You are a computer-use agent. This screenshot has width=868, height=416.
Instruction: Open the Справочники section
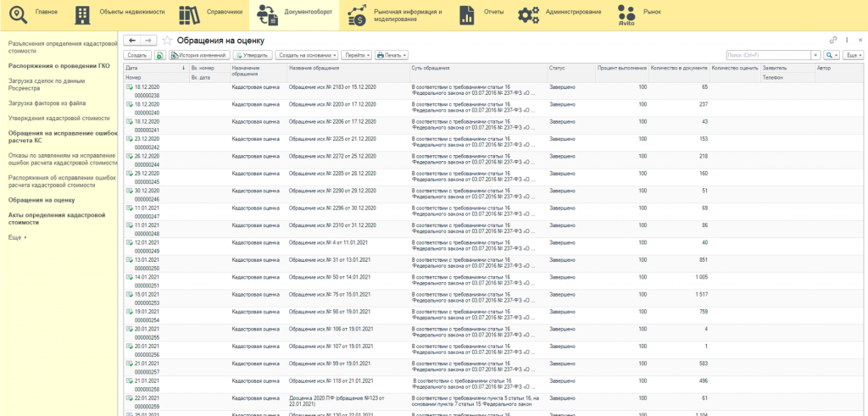click(210, 15)
